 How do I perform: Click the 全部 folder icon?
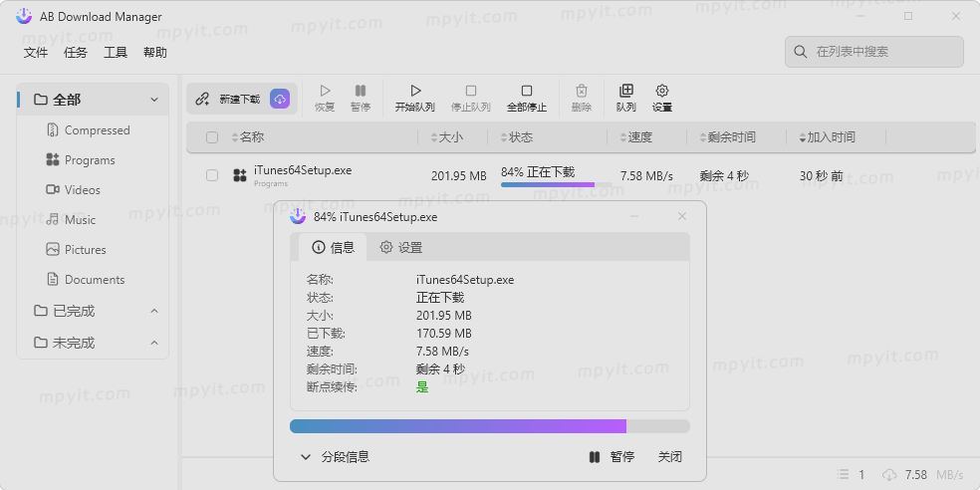pos(41,100)
